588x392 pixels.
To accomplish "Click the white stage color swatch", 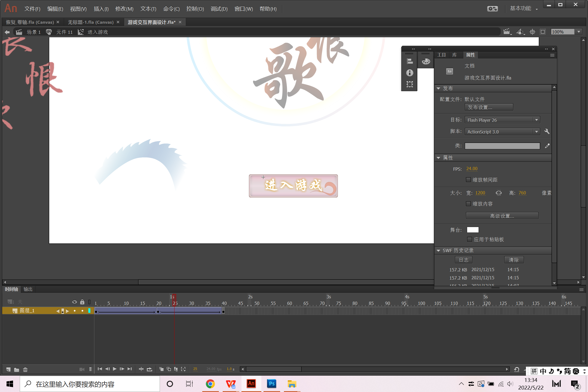I will (473, 230).
